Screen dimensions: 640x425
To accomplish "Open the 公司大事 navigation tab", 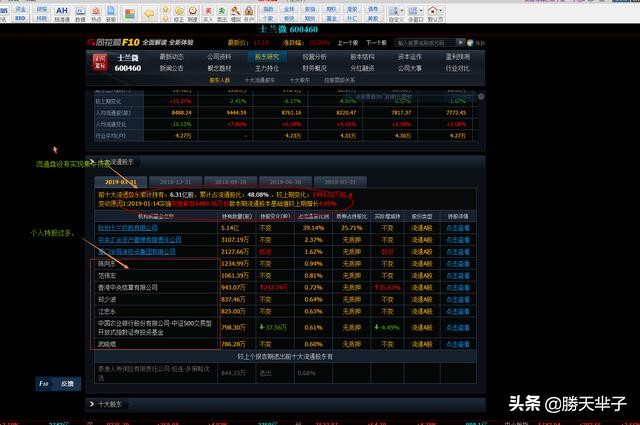I will (410, 68).
